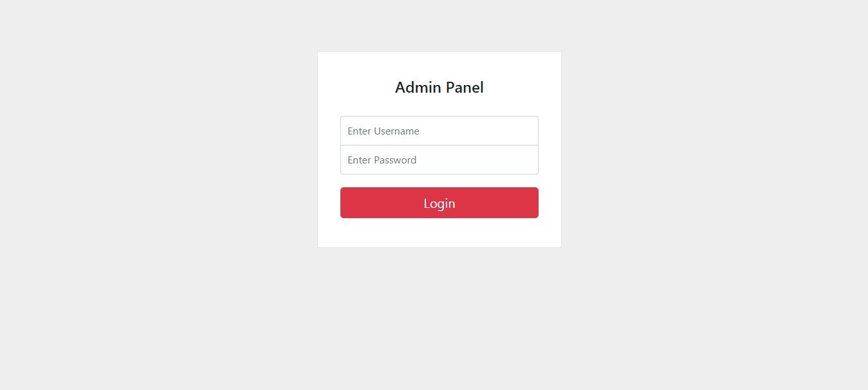Hit the Login button below the password field
The height and width of the screenshot is (390, 868).
pos(439,203)
